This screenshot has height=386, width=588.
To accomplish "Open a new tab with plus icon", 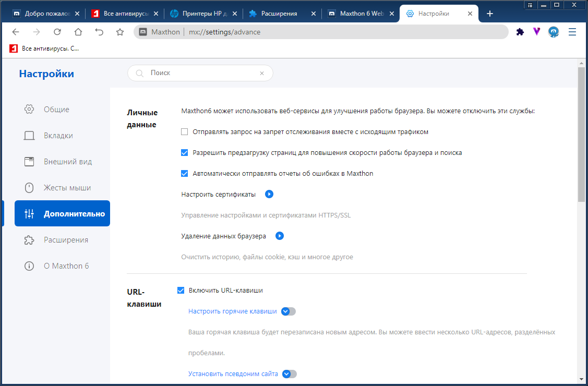I will 490,14.
